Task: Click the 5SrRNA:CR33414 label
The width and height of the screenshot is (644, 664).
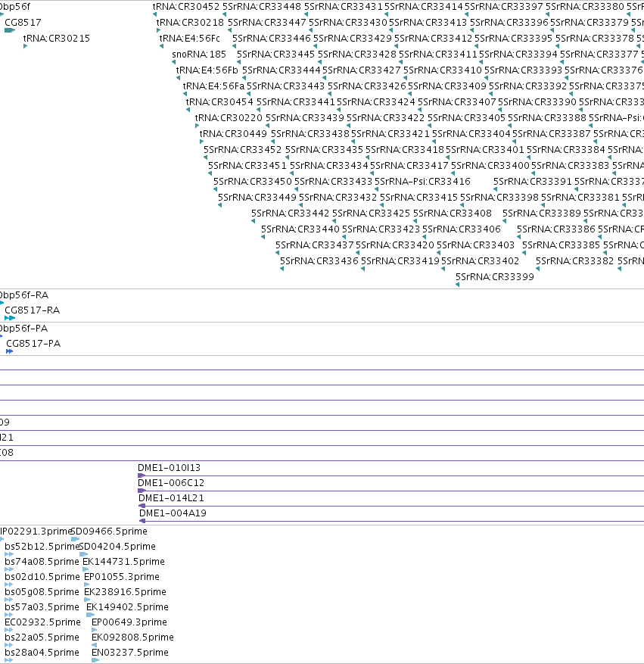Action: [x=424, y=7]
